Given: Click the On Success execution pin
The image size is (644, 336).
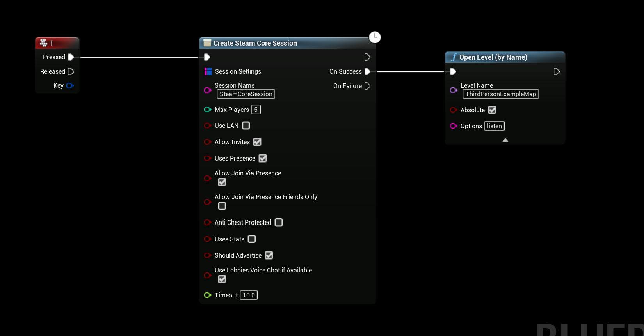Looking at the screenshot, I should point(367,72).
